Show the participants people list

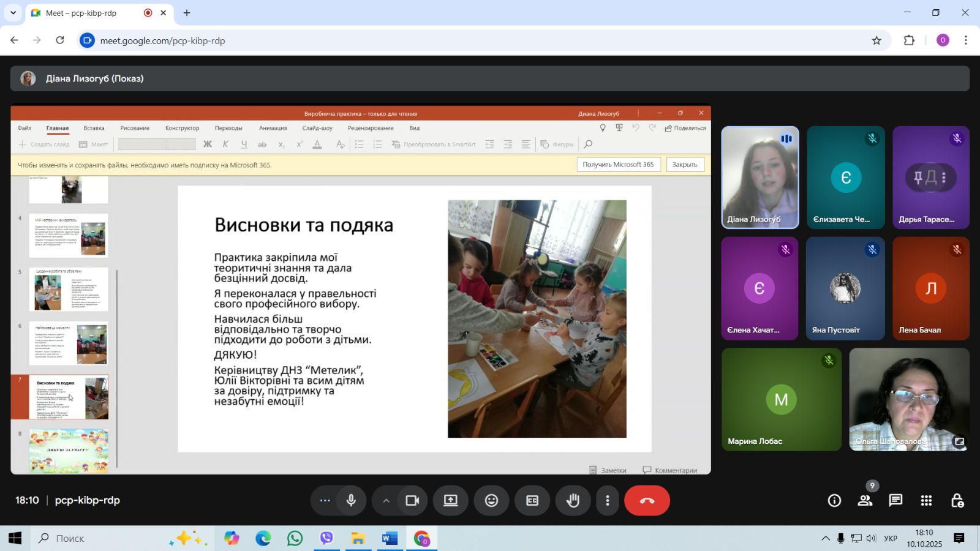[865, 501]
